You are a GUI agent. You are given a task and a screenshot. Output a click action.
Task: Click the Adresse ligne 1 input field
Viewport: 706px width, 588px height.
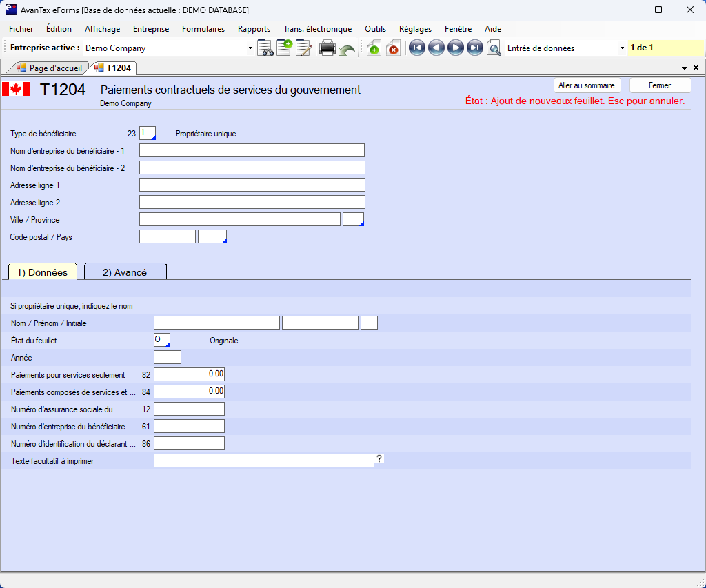[252, 185]
